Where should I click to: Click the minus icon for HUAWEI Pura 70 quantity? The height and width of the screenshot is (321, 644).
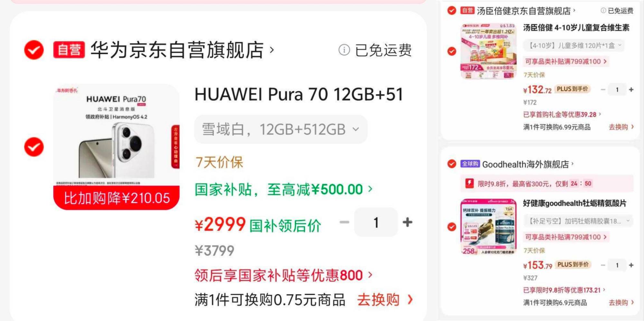[x=344, y=222]
